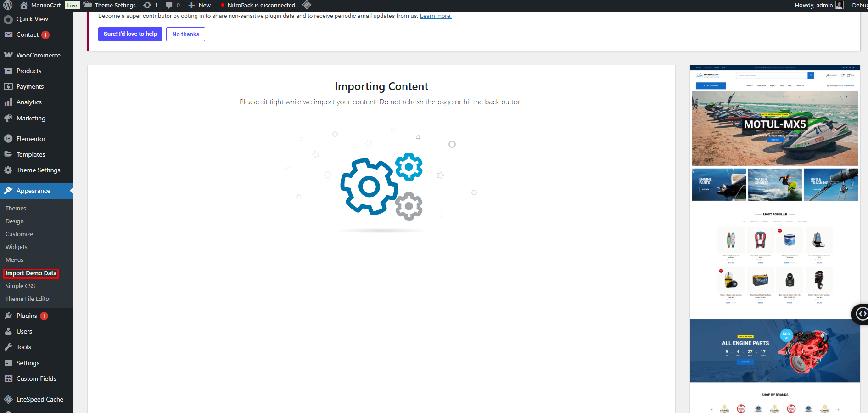Select Import Demo Data submenu item
The height and width of the screenshot is (413, 868).
[x=31, y=273]
